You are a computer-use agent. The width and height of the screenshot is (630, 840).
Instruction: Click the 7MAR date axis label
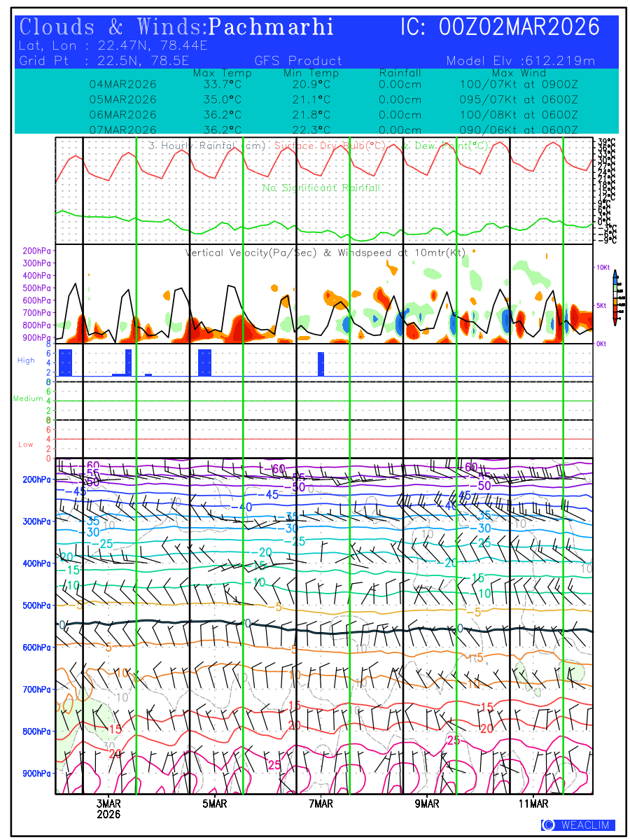coord(321,804)
